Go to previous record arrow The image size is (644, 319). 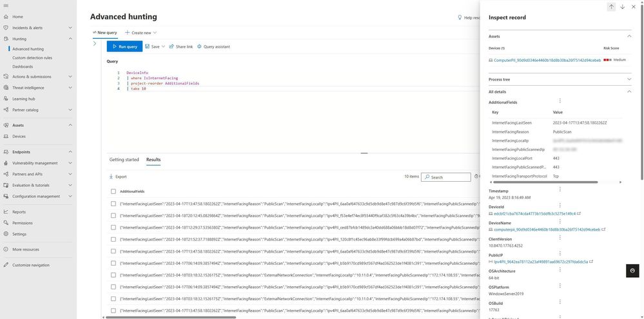point(611,6)
